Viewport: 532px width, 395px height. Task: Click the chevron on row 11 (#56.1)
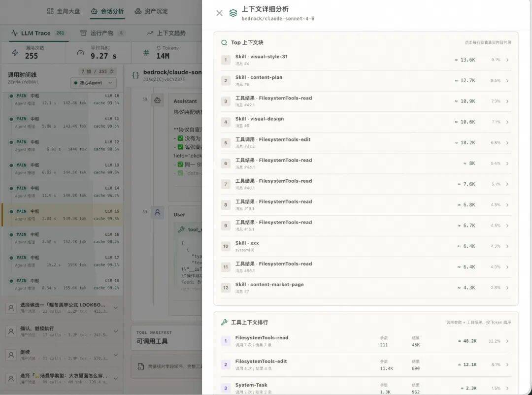(507, 267)
